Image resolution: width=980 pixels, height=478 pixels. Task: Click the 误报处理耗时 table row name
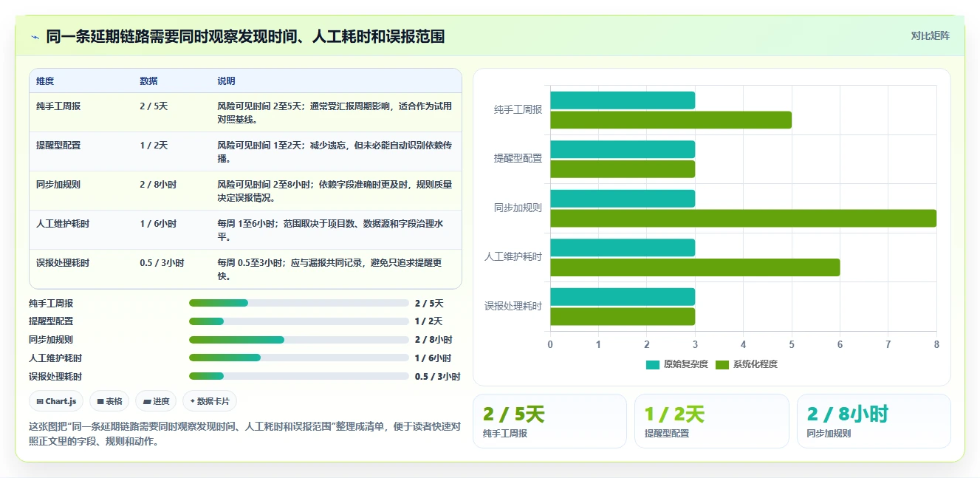[63, 262]
